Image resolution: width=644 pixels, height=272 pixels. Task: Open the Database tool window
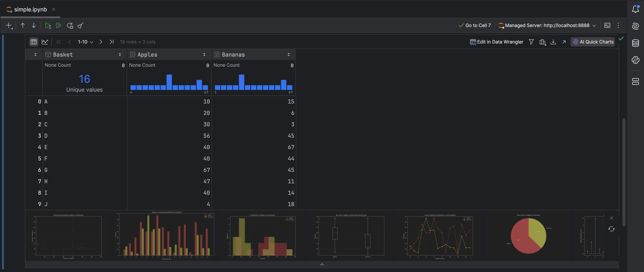point(635,43)
